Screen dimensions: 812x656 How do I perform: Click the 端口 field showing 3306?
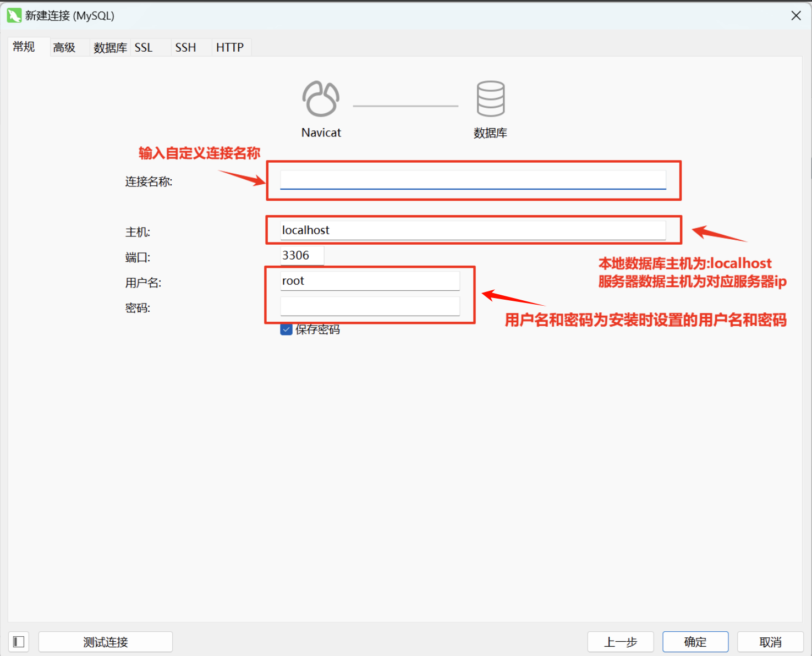pos(302,255)
